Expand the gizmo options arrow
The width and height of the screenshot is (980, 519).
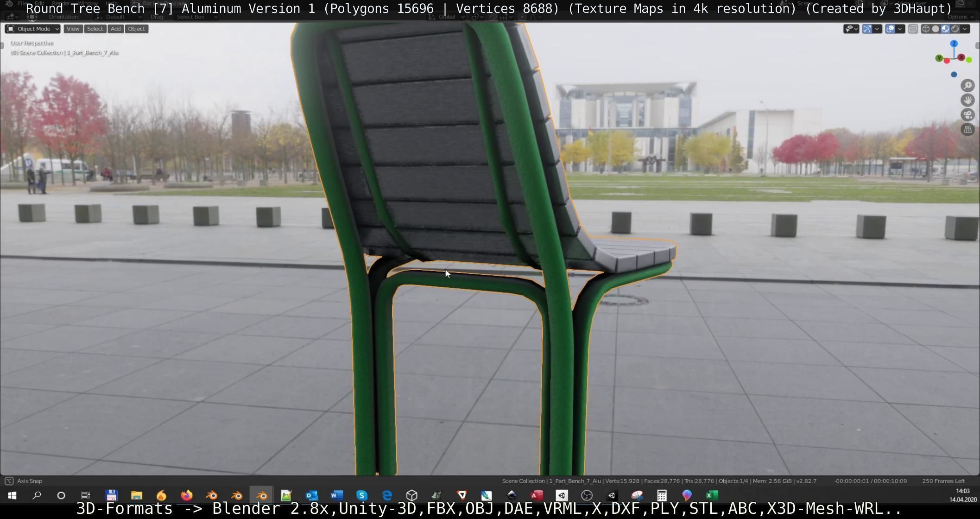877,29
